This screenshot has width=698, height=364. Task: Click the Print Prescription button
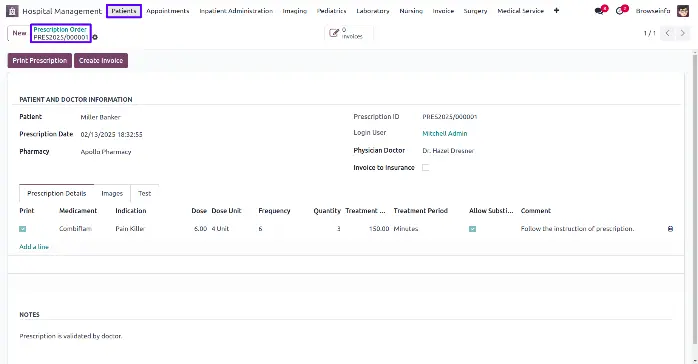tap(40, 61)
